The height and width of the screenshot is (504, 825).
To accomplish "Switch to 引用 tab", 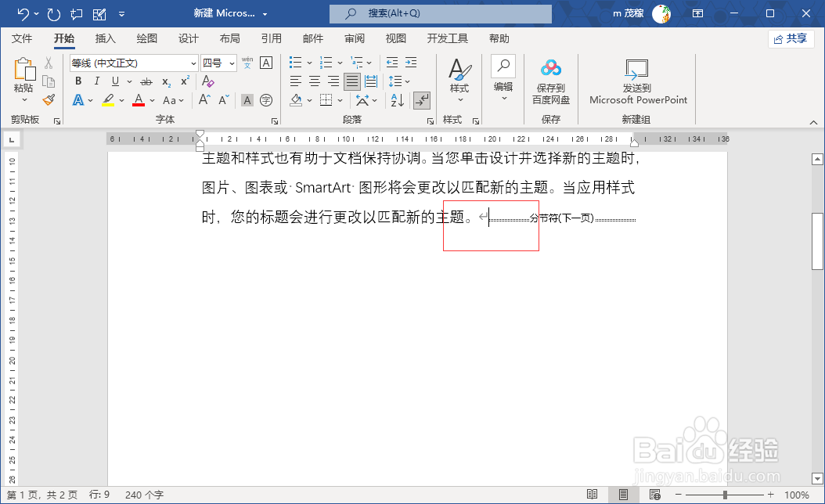I will 271,38.
